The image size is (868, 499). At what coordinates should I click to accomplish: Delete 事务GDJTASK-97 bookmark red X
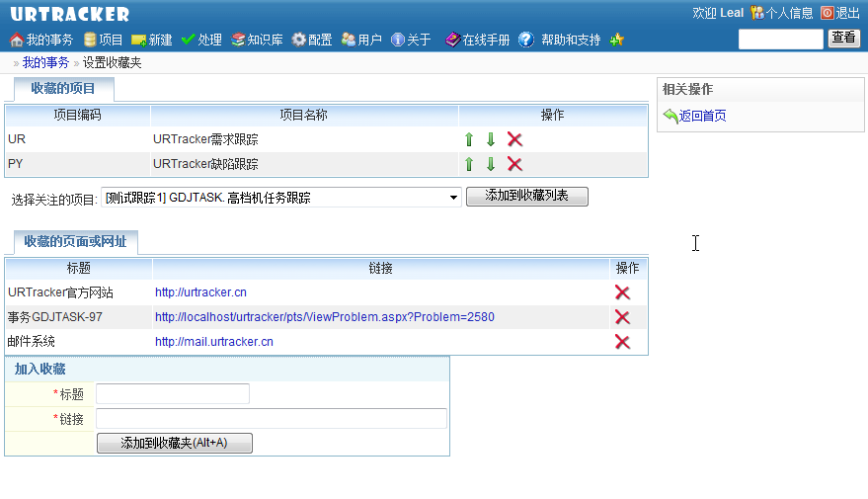click(x=622, y=317)
